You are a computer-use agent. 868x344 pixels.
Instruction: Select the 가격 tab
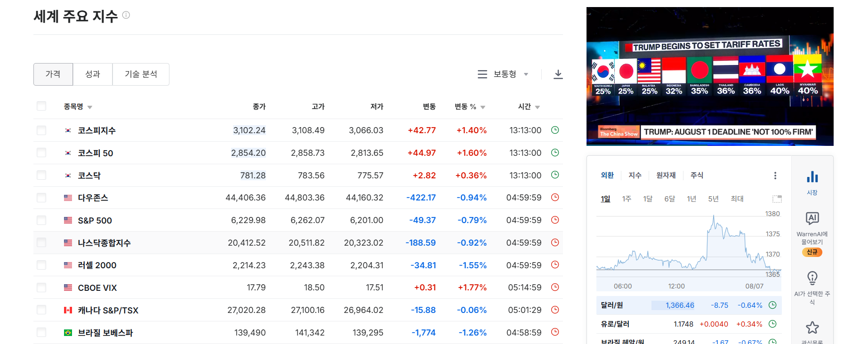click(53, 74)
